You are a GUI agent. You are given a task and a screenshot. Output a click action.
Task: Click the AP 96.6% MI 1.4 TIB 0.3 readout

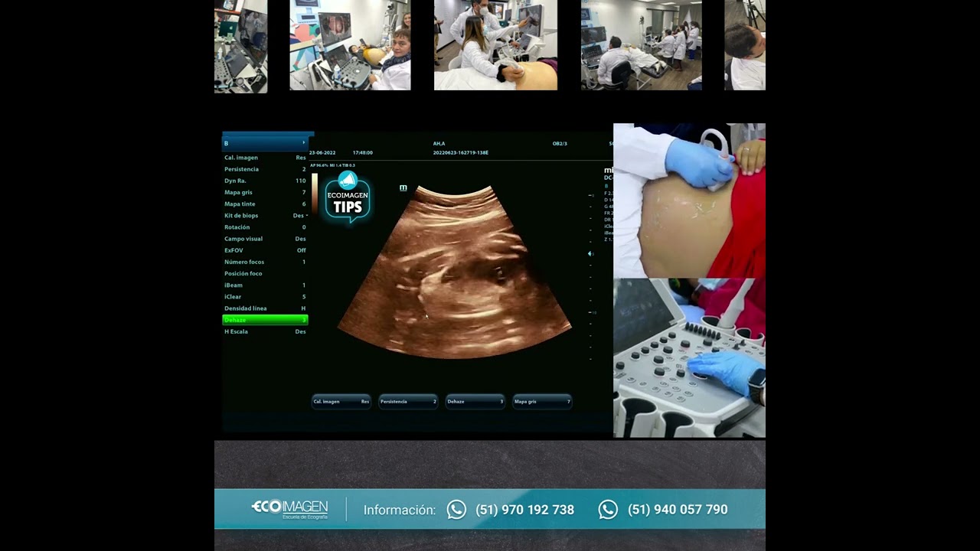pyautogui.click(x=332, y=165)
